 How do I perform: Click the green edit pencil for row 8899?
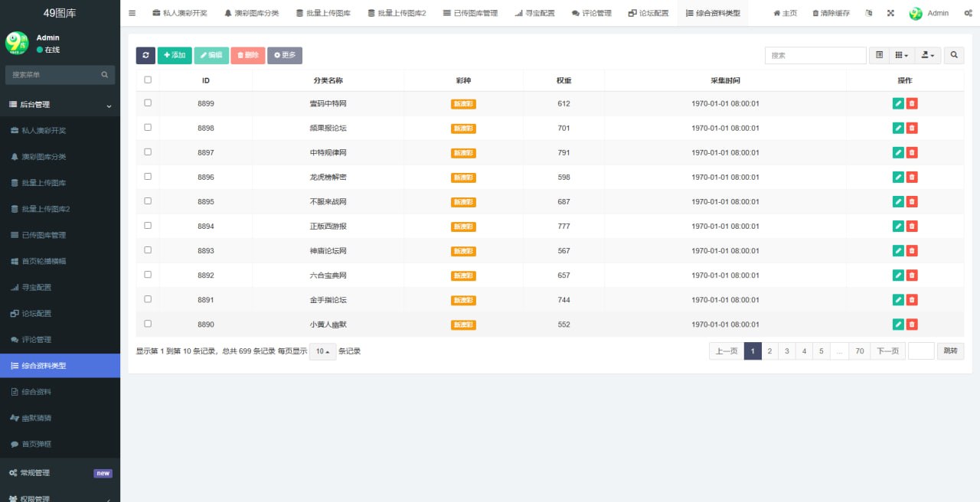pyautogui.click(x=897, y=103)
